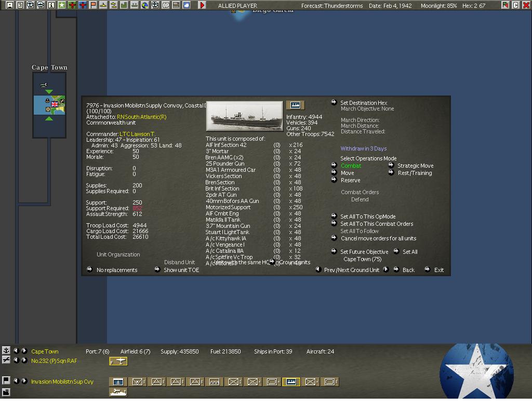Select the highlighted ground unit icon in bottom bar
The height and width of the screenshot is (408, 532).
point(291,382)
